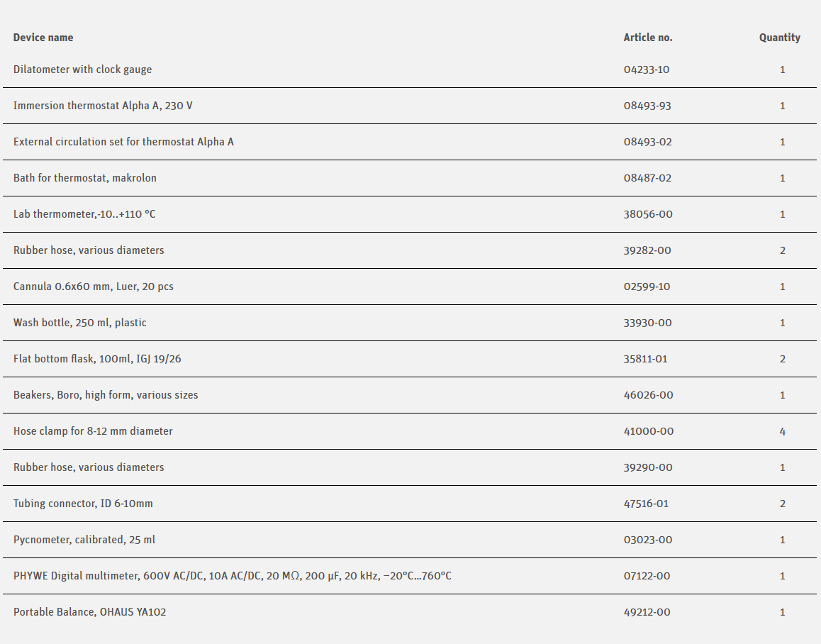Click article number 39290-00
Image resolution: width=821 pixels, height=644 pixels.
point(647,467)
